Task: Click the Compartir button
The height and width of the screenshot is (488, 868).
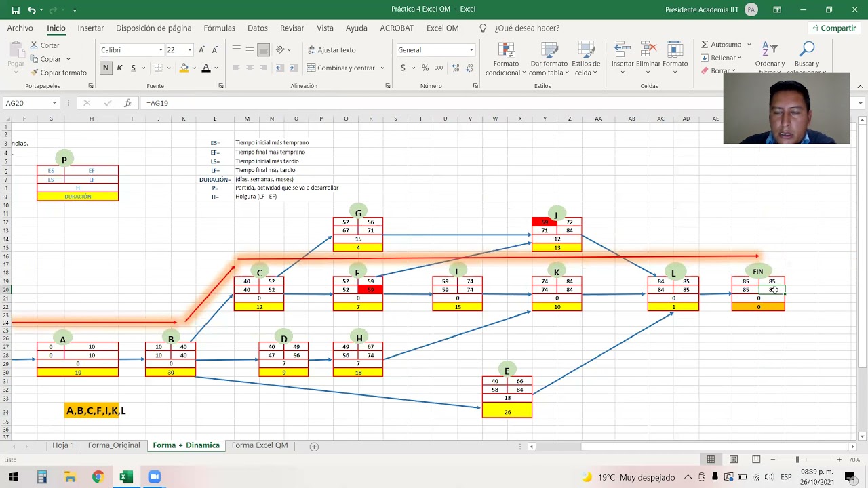Action: click(833, 28)
